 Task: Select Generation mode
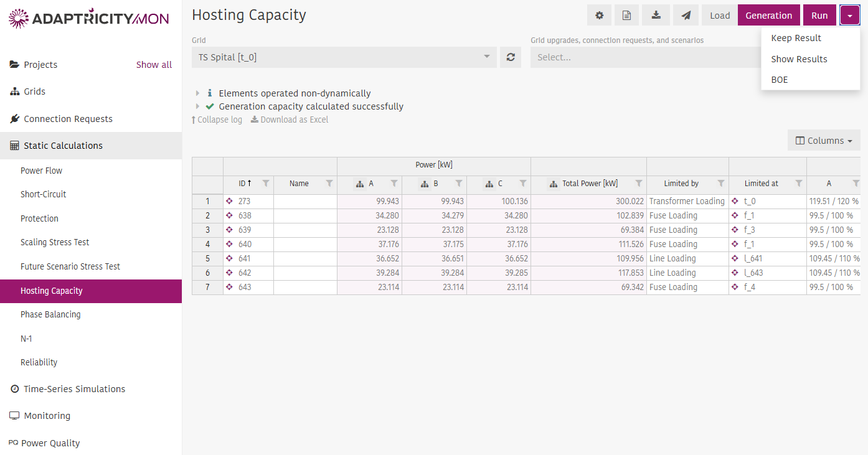769,16
